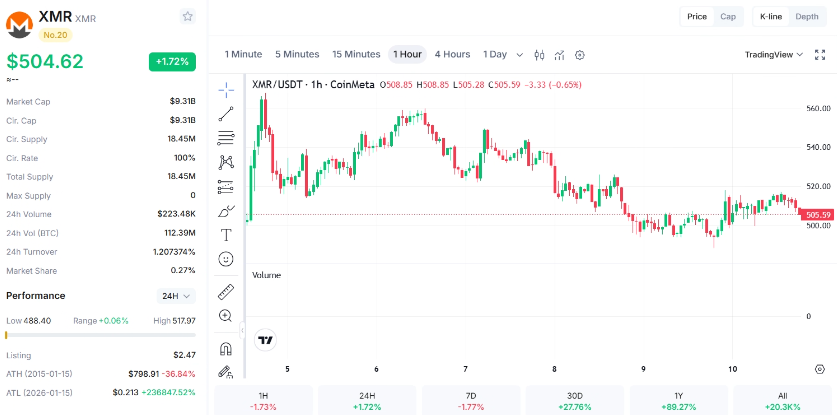Viewport: 837px width, 415px height.
Task: Open chart settings gear in toolbar
Action: coord(580,54)
